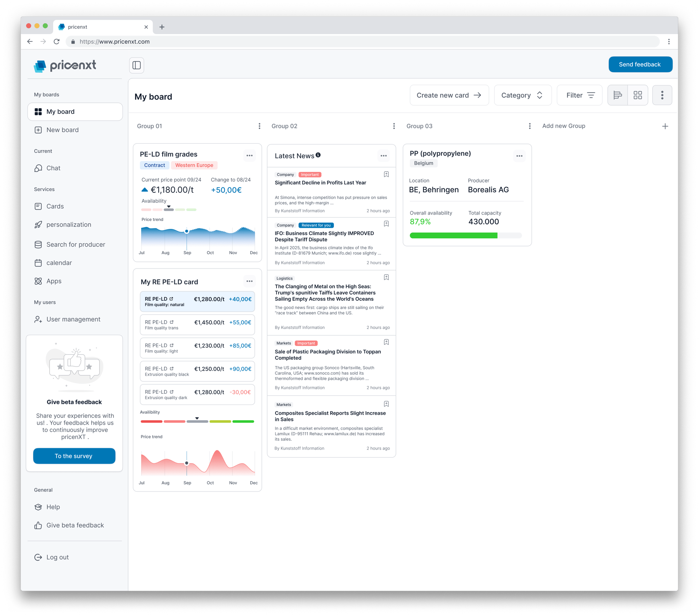Click the plus icon to add a new group
699x616 pixels.
click(x=665, y=126)
